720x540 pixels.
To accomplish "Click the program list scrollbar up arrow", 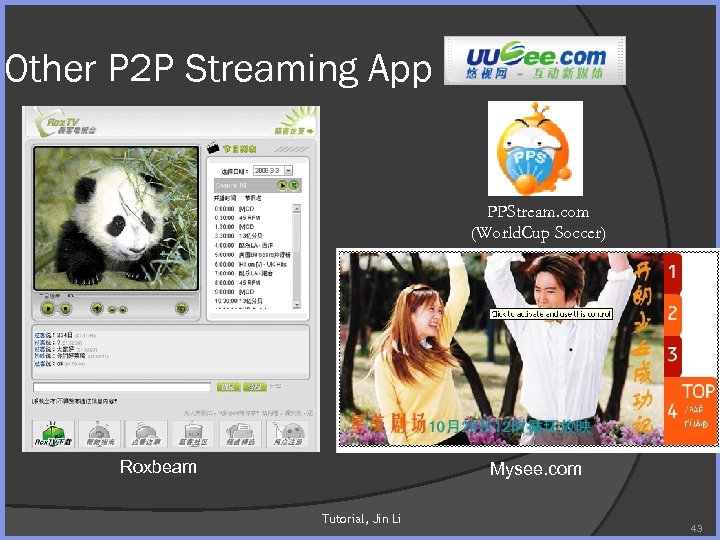I will point(297,208).
